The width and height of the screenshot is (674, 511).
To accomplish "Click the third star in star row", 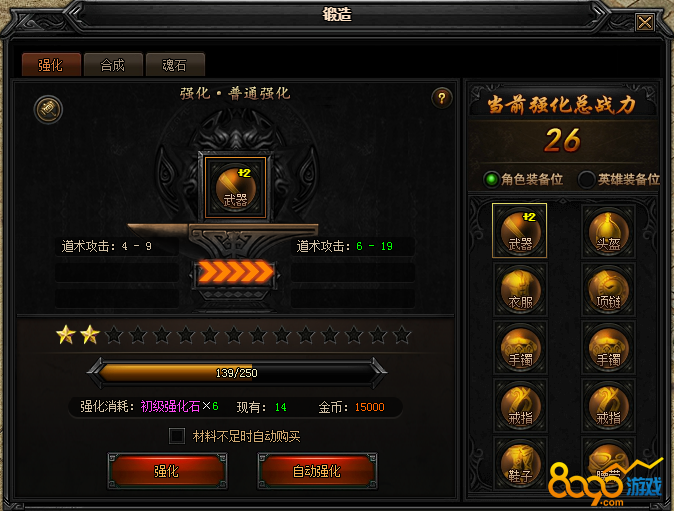I will (114, 335).
